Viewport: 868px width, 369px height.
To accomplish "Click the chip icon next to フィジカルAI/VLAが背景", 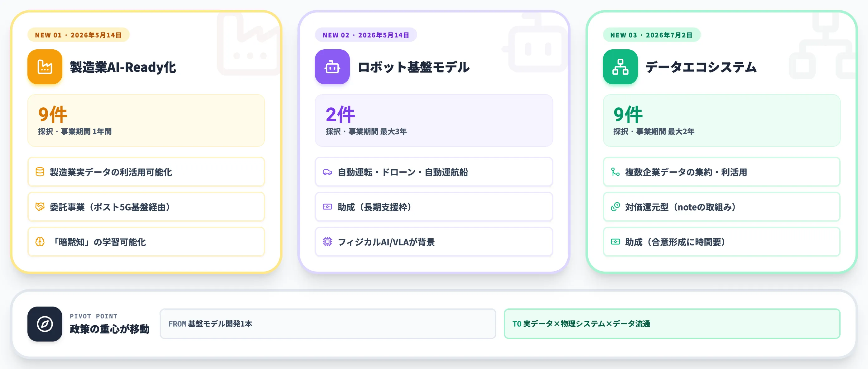I will pos(327,242).
